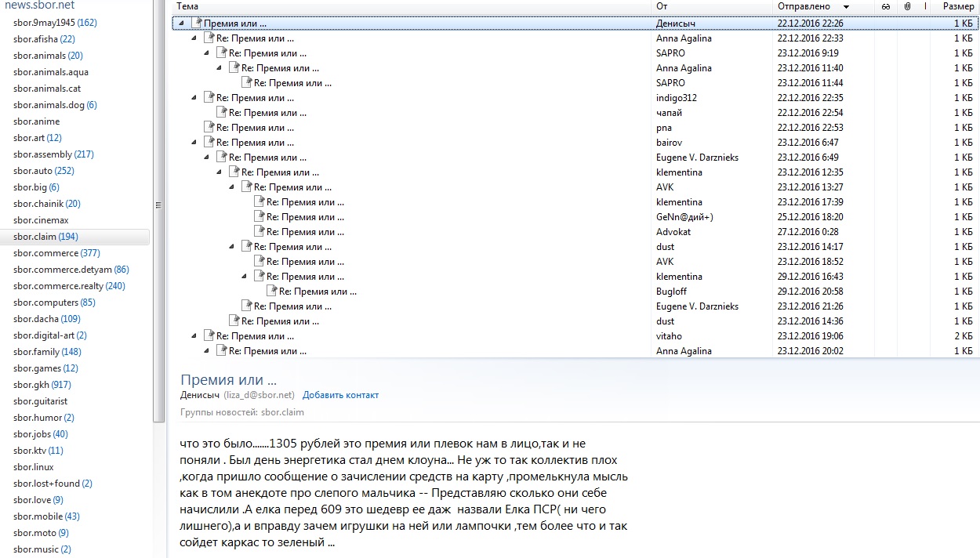Click Группы новостей: sbor.claim line
Screen dimensions: 980x558
point(242,412)
